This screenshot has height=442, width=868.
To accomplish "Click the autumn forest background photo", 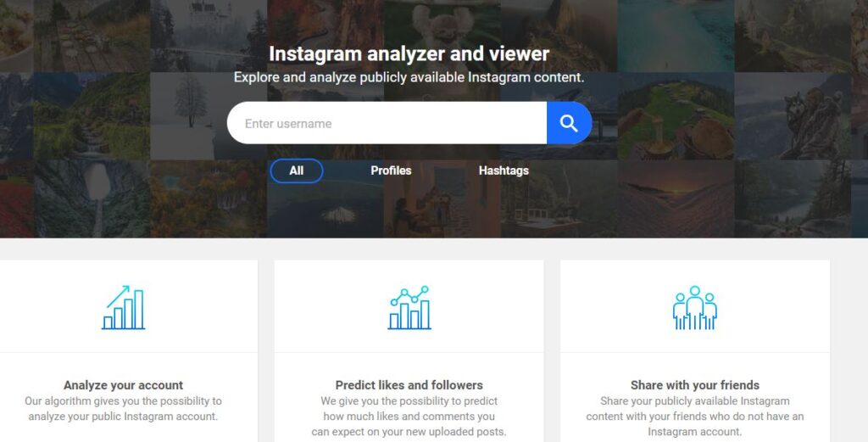I will tap(209, 199).
